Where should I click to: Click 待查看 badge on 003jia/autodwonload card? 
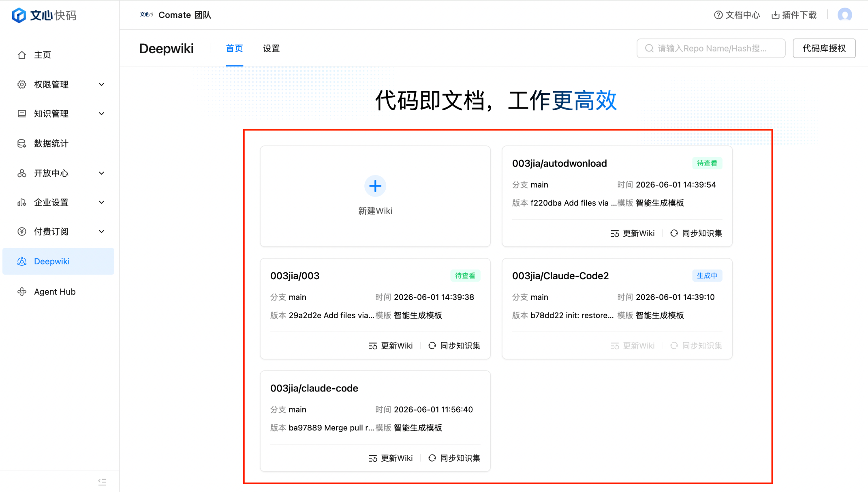coord(707,163)
